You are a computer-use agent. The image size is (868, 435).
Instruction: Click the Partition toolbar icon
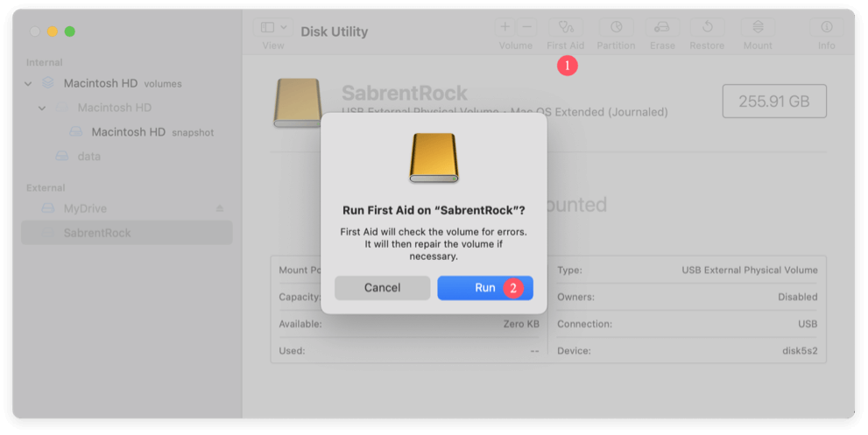tap(616, 26)
